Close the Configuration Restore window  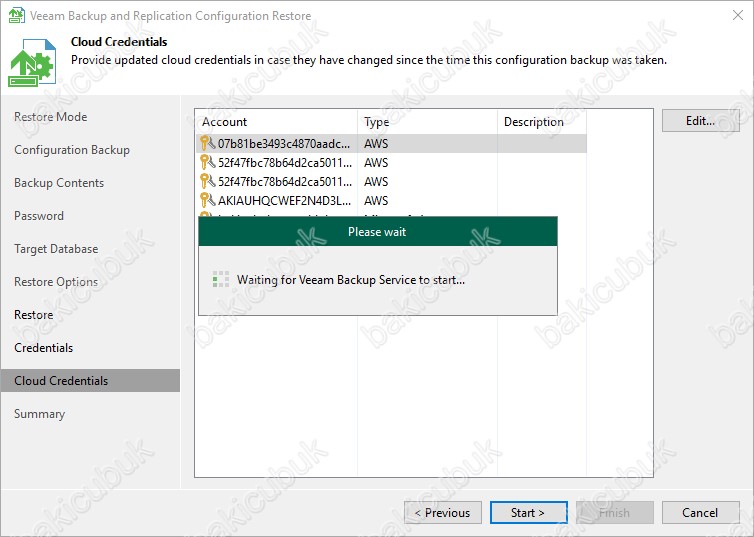738,15
